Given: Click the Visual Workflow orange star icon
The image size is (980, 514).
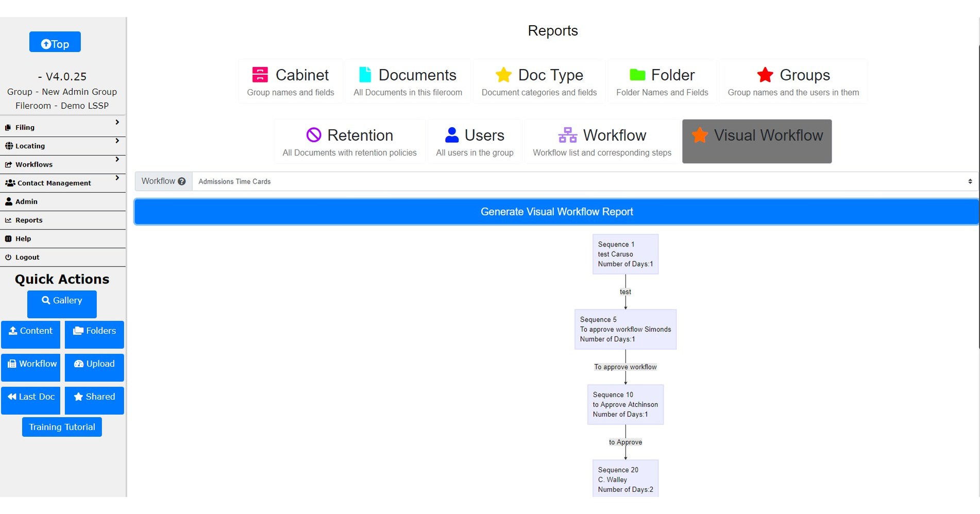Looking at the screenshot, I should (x=700, y=135).
